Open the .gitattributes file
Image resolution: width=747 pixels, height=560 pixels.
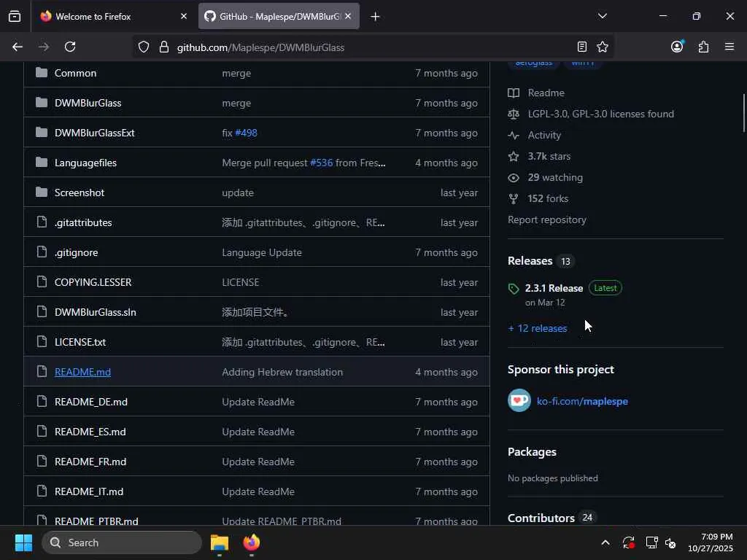(x=83, y=223)
